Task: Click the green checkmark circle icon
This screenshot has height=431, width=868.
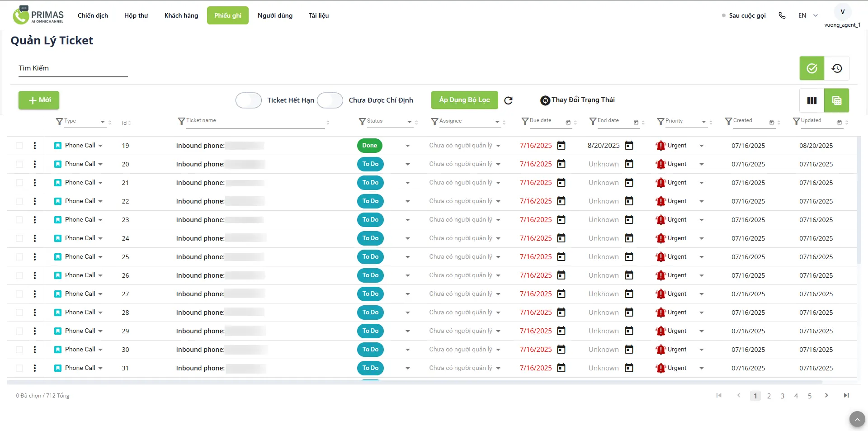Action: [811, 68]
